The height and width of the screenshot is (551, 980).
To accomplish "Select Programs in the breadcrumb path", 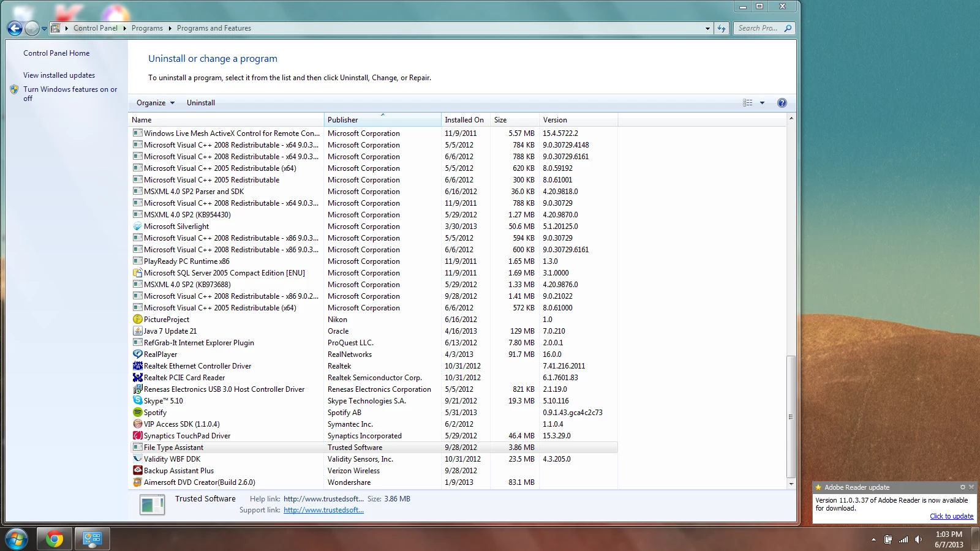I will click(x=147, y=28).
